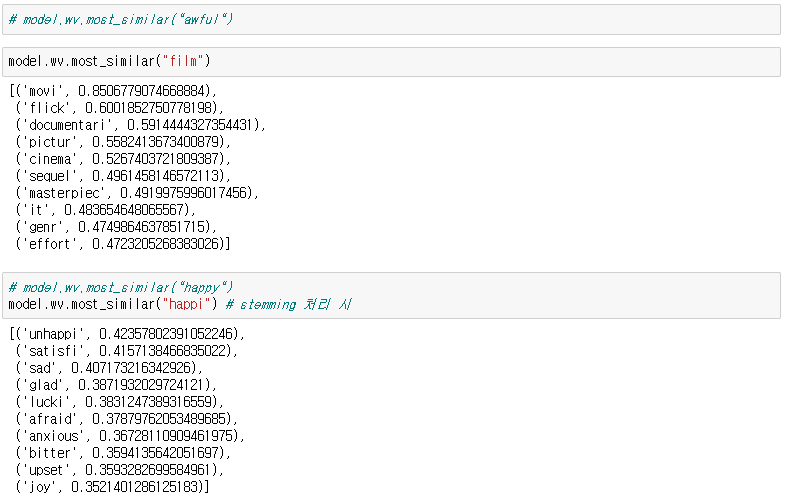The height and width of the screenshot is (504, 788).
Task: Select the 'flick' output row
Action: 120,108
